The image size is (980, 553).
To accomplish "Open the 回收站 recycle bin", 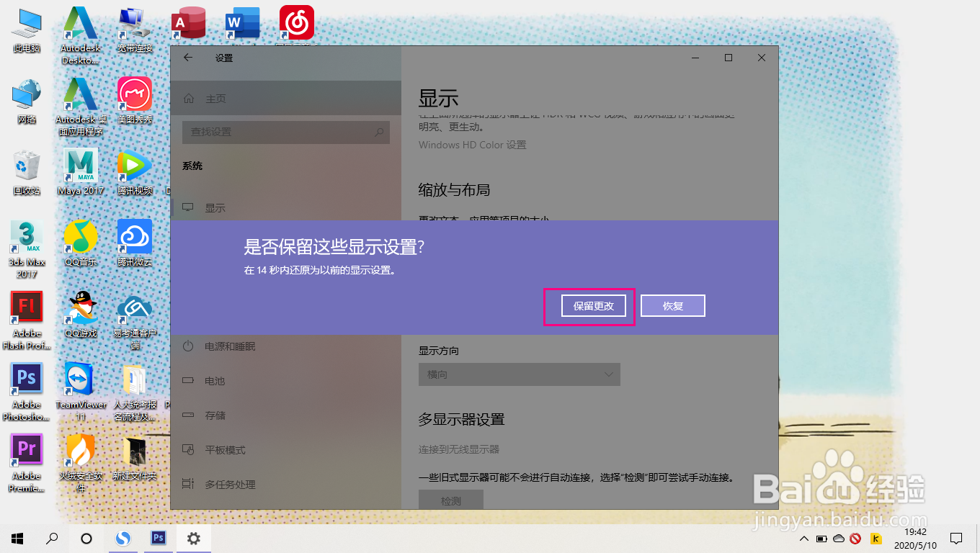I will click(x=27, y=164).
